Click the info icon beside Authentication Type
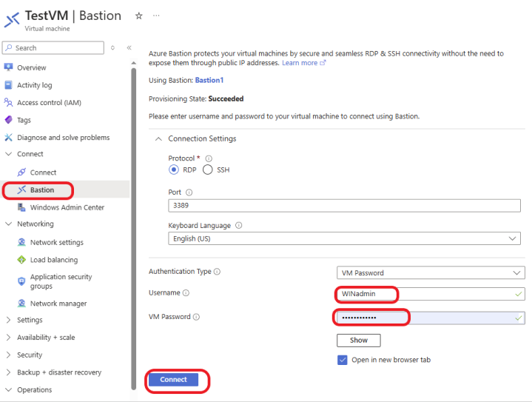Viewport: 532px width, 402px height. click(x=217, y=272)
